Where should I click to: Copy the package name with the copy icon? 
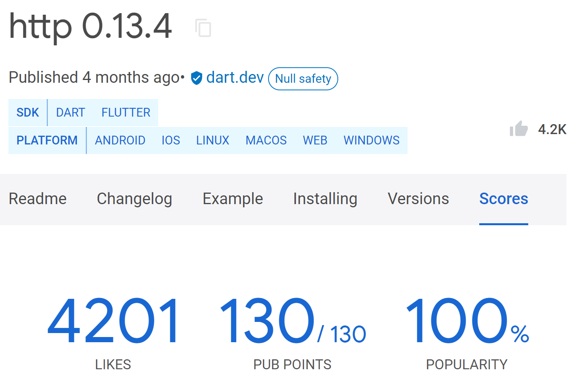(x=203, y=28)
